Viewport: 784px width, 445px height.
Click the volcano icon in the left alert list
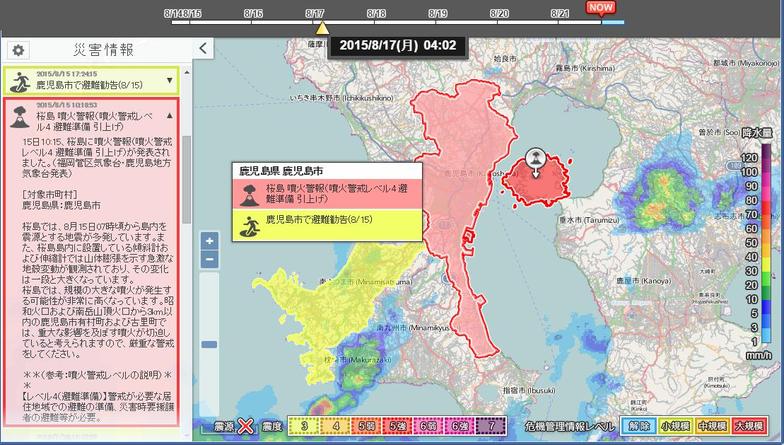coord(18,116)
